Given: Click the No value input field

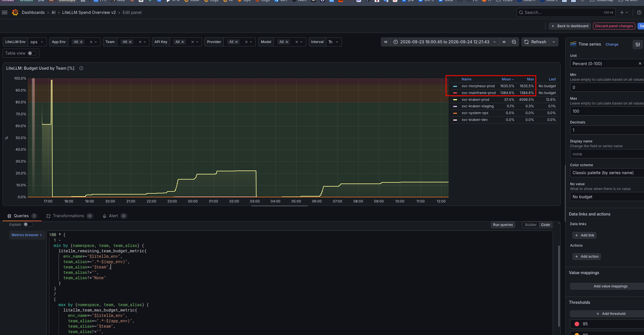Looking at the screenshot, I should point(607,197).
